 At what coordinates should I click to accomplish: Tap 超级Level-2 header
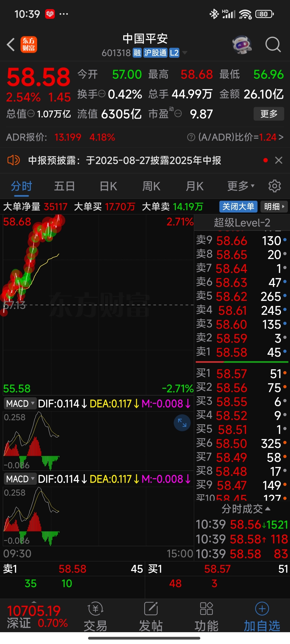pyautogui.click(x=242, y=223)
